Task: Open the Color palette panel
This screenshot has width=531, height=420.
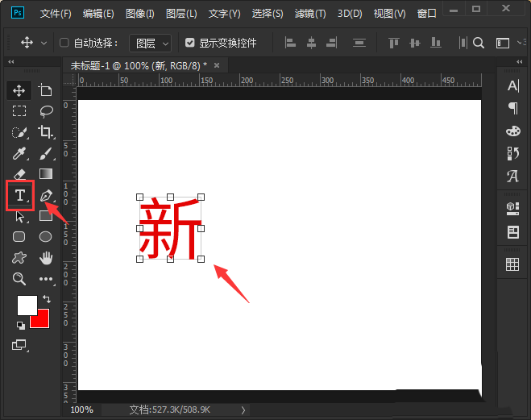Action: (x=512, y=131)
